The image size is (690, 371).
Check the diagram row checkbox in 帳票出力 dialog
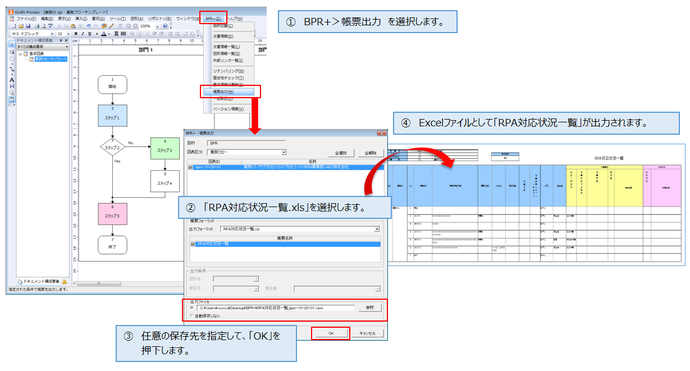[x=190, y=167]
